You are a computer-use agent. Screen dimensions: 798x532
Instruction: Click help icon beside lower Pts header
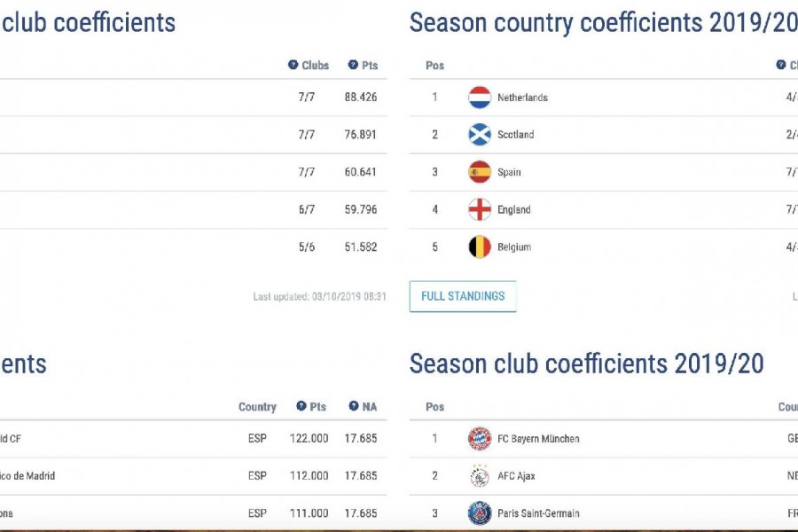301,406
